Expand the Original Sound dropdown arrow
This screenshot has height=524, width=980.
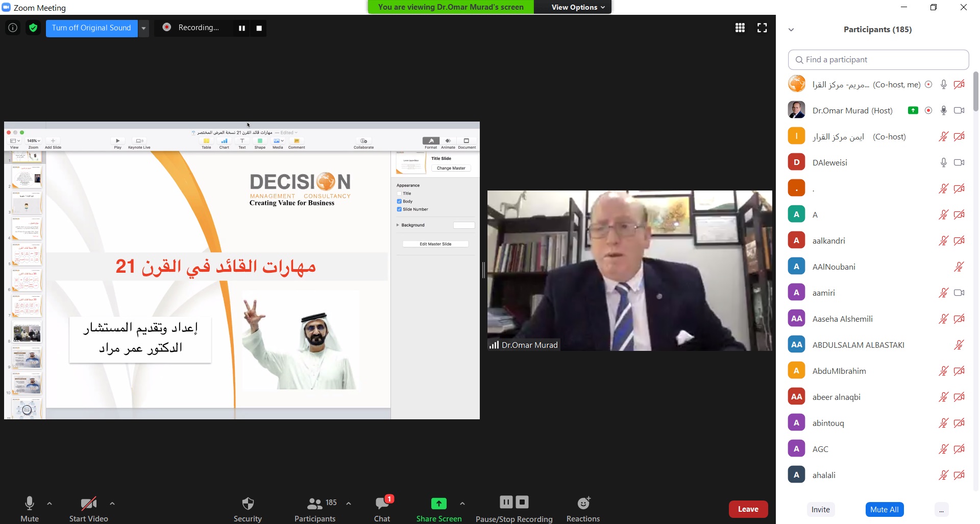click(144, 28)
